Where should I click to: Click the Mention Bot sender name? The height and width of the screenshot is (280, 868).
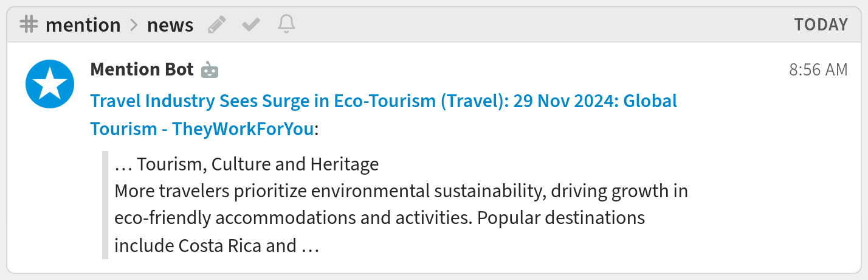[x=142, y=70]
